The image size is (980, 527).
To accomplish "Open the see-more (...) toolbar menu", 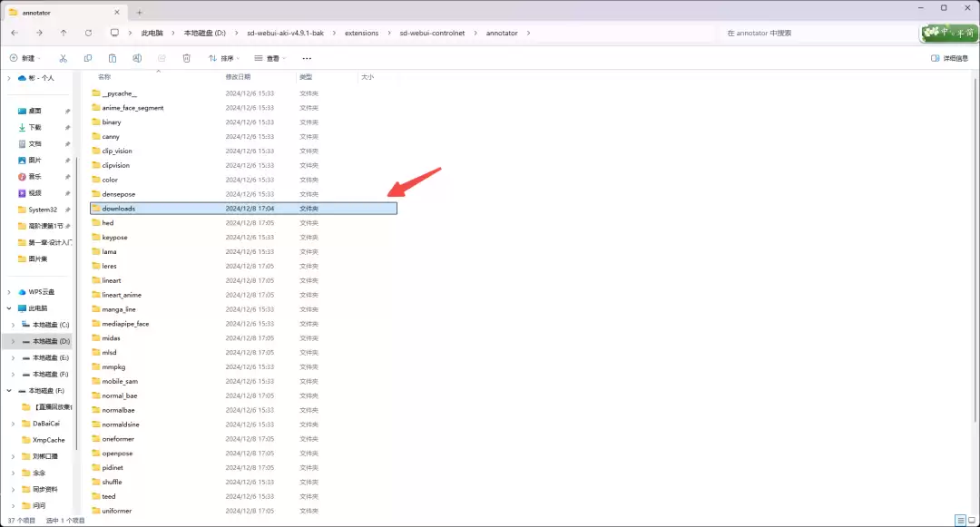I will [x=307, y=58].
